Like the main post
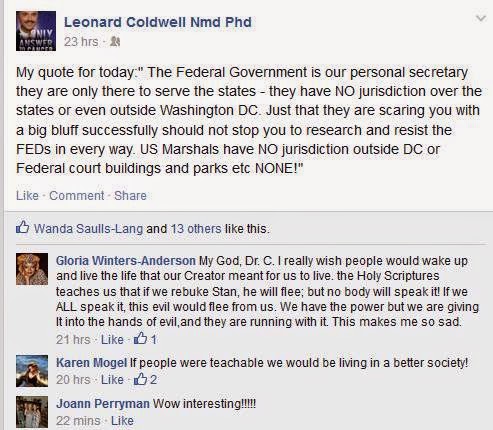 point(27,196)
